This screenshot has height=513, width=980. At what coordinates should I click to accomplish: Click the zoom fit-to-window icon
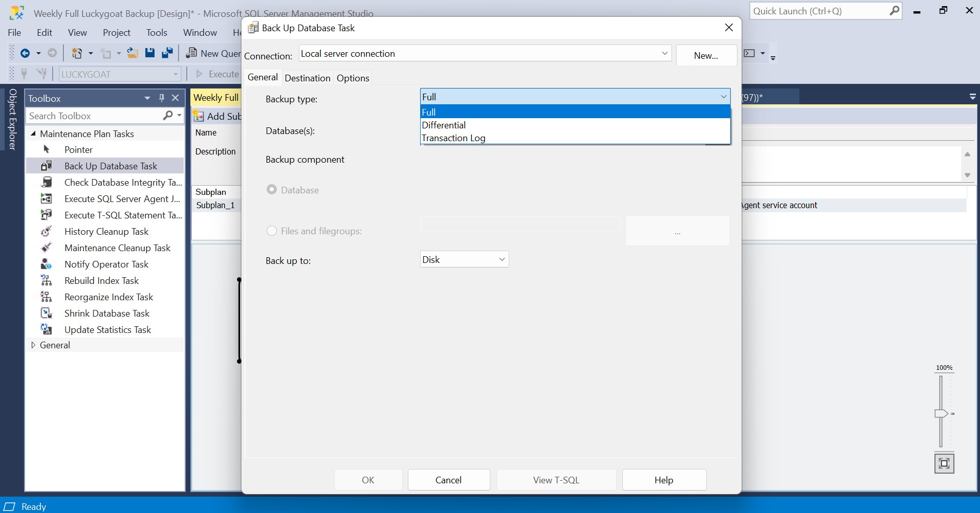pos(944,463)
